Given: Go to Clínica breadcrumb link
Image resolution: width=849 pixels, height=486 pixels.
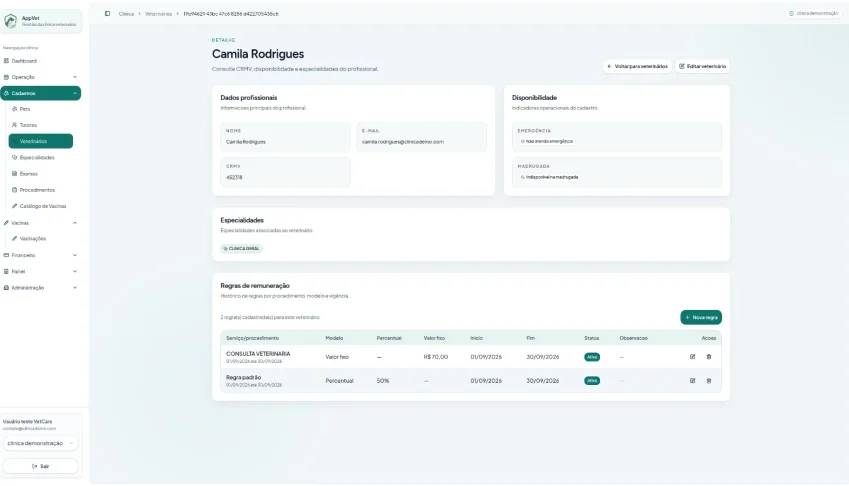Looking at the screenshot, I should coord(126,14).
